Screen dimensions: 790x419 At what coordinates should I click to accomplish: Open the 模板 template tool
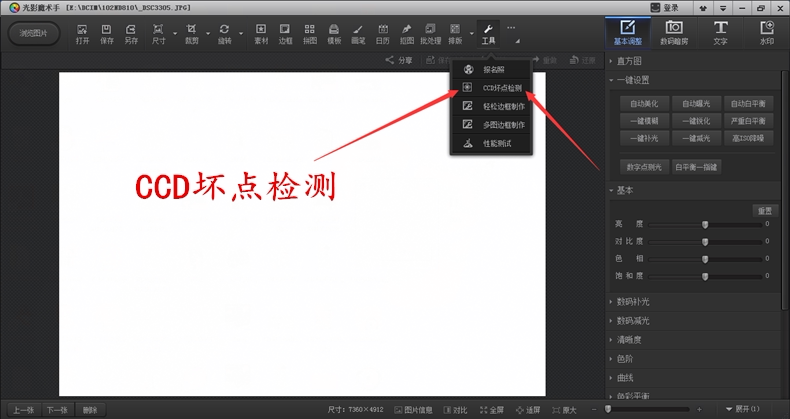tap(334, 34)
